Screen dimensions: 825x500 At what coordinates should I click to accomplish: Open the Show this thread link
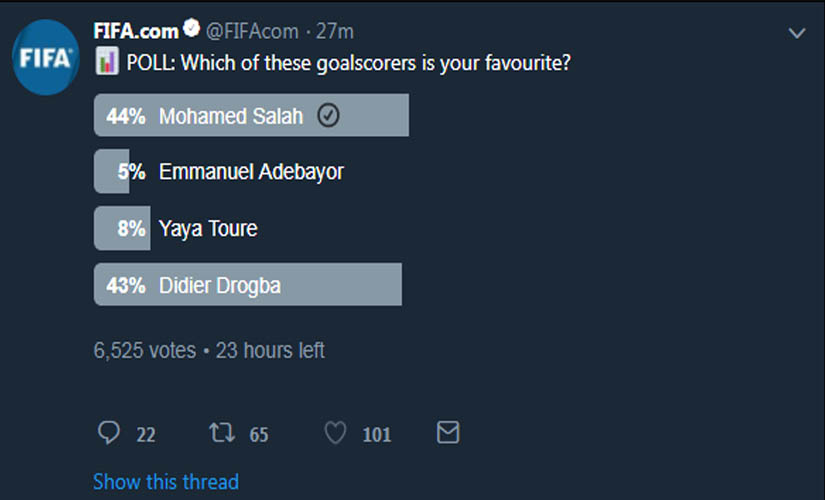coord(166,482)
